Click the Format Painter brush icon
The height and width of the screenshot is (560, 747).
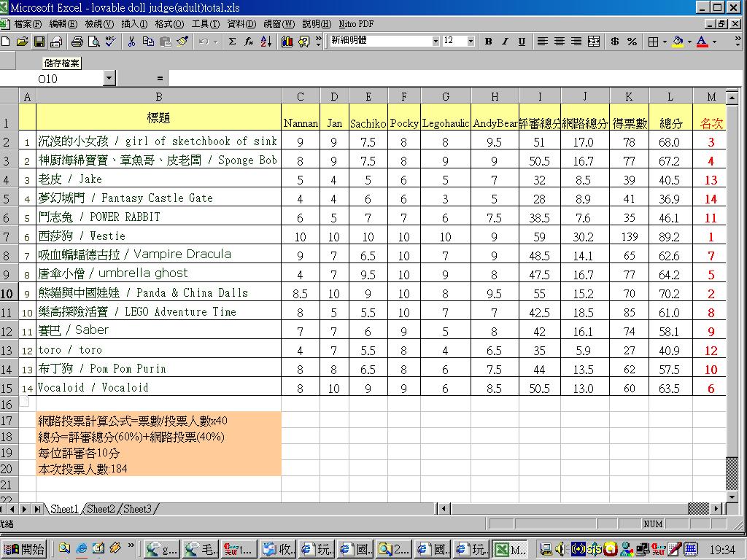coord(182,42)
